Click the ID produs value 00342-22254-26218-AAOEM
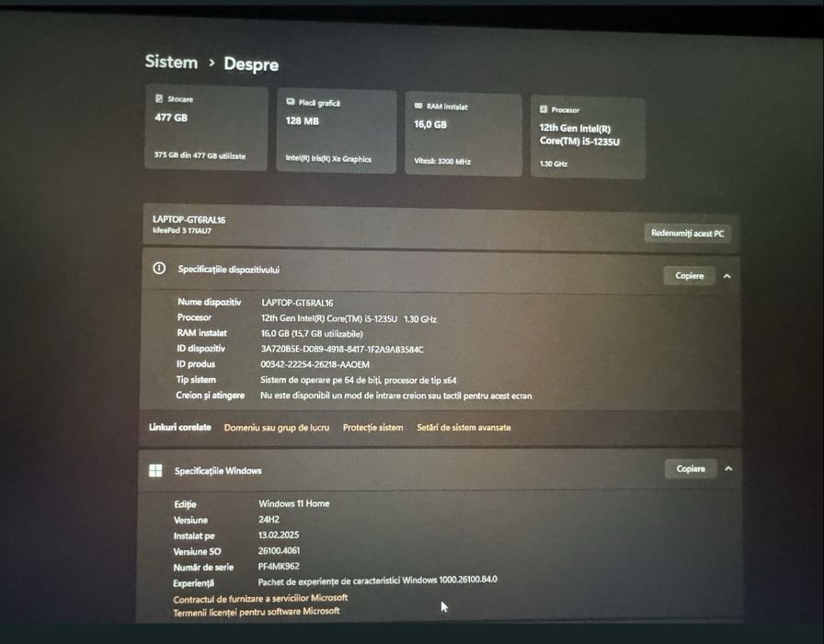The width and height of the screenshot is (824, 644). pos(315,364)
